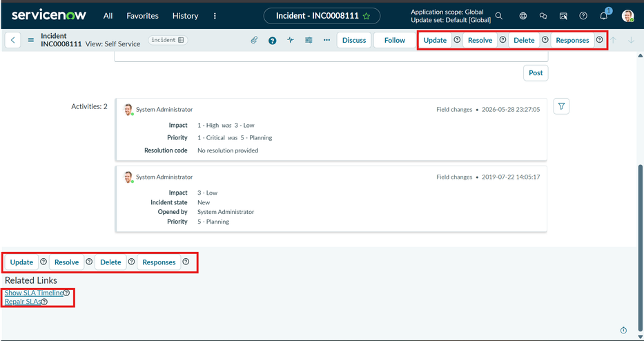The height and width of the screenshot is (341, 644).
Task: Click the help icon after Repair SLAs
Action: pyautogui.click(x=44, y=302)
